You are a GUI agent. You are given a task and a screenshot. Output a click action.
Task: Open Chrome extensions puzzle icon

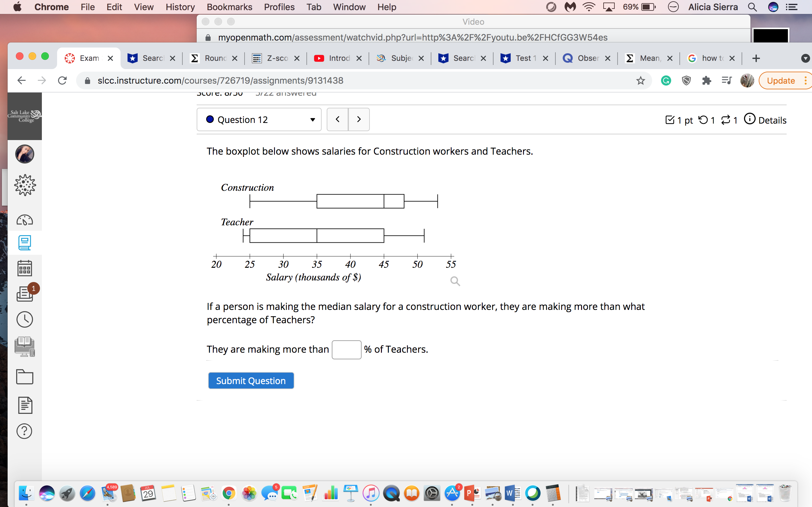[x=706, y=80]
